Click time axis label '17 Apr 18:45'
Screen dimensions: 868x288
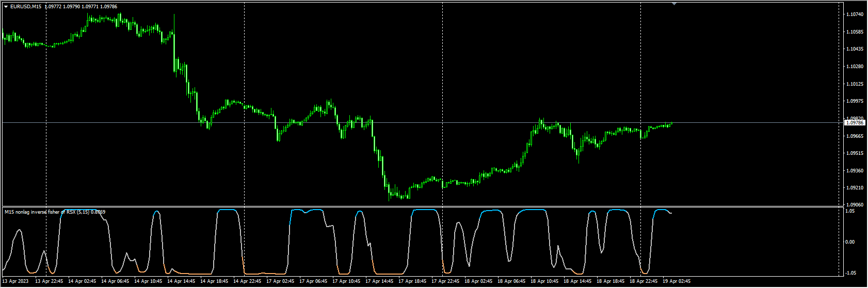tap(412, 281)
